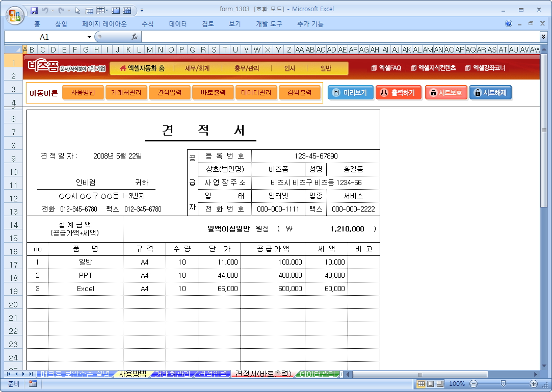Expand the formula bar
This screenshot has height=392, width=552.
click(543, 37)
